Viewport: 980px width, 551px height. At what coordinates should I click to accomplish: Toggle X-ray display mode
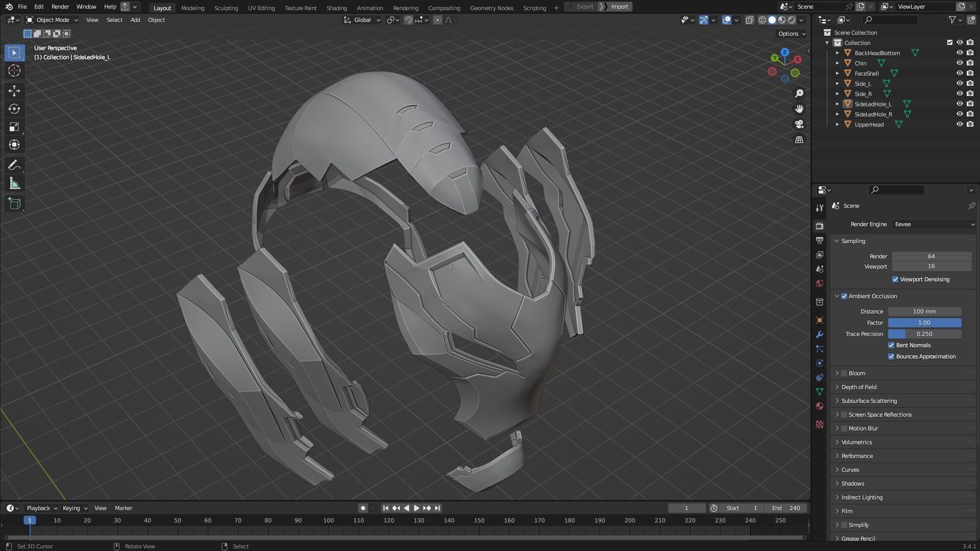[749, 20]
